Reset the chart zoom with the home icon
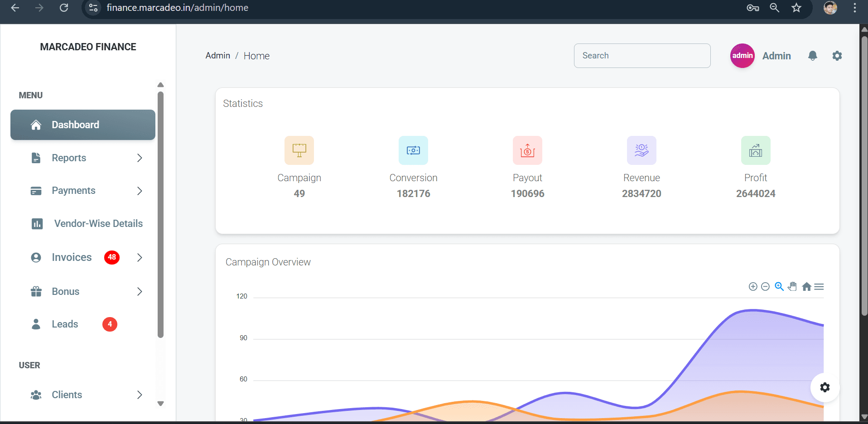 807,287
